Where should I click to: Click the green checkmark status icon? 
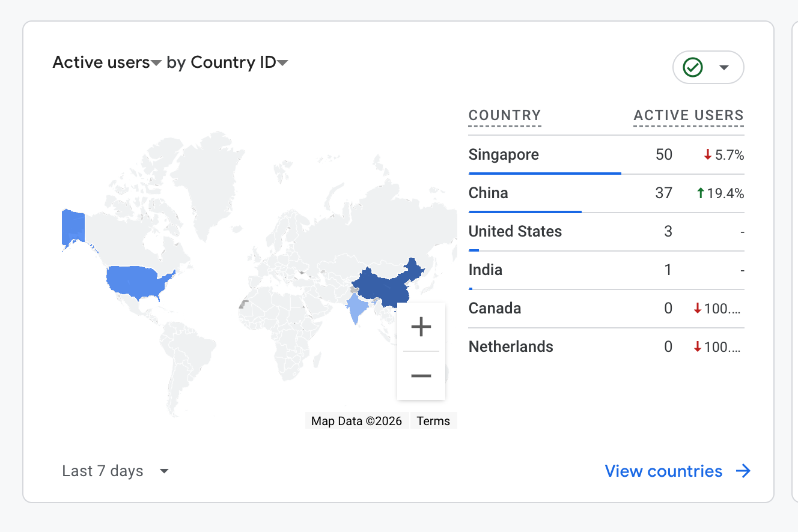click(693, 67)
